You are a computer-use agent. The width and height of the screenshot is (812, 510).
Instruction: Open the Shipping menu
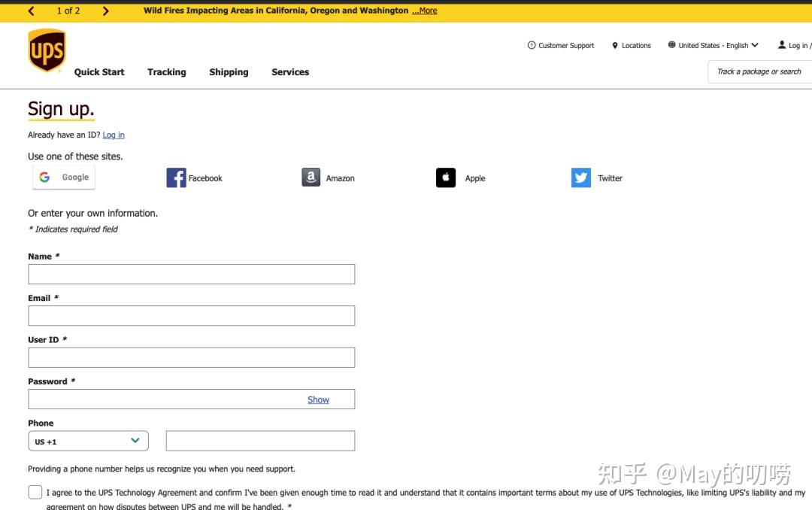[x=229, y=71]
